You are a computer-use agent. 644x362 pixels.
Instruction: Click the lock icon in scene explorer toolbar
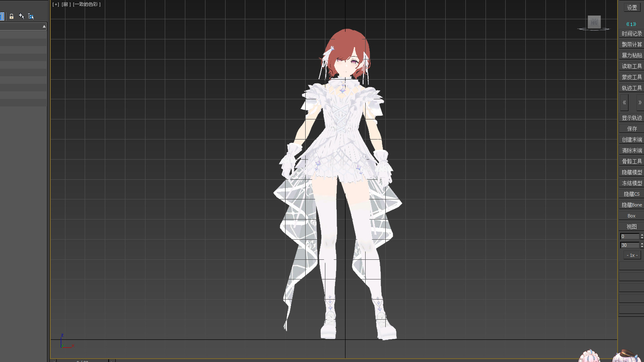point(12,16)
